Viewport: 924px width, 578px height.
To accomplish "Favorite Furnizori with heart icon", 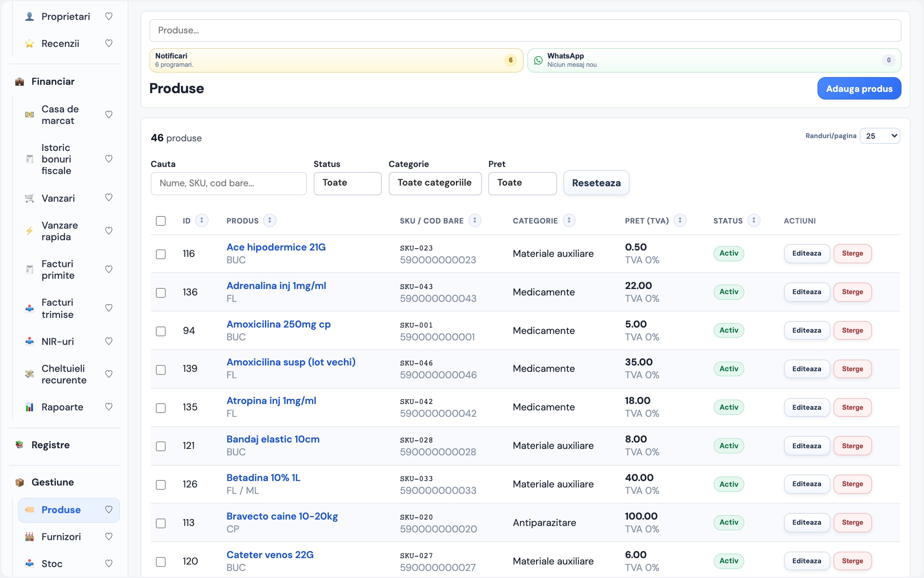I will click(x=109, y=537).
